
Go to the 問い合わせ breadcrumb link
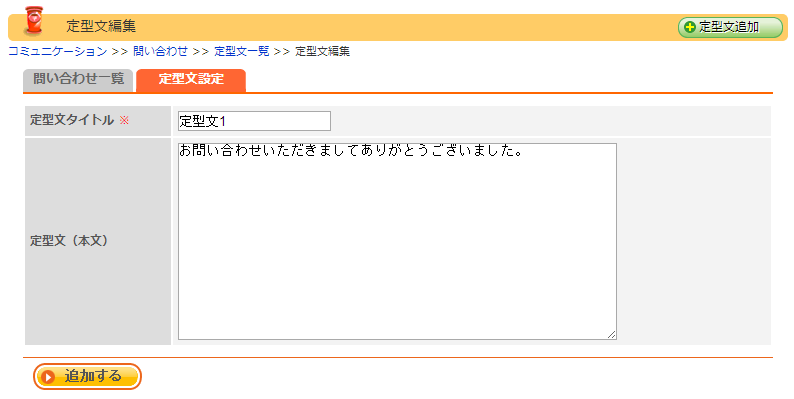pos(160,51)
